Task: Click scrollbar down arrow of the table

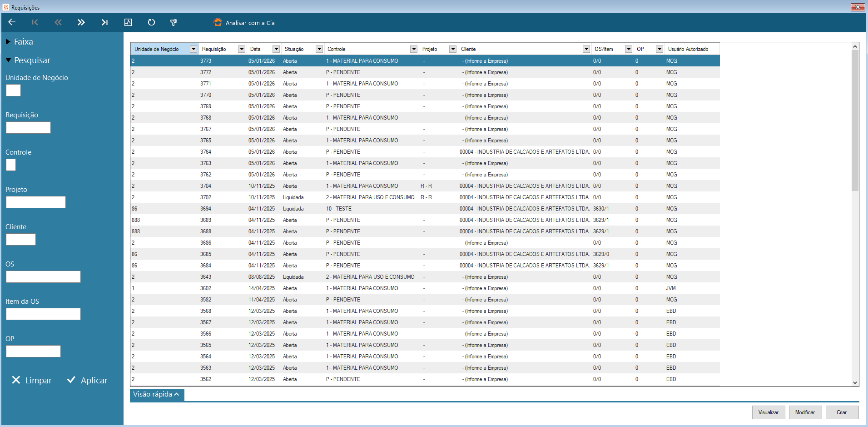Action: [x=855, y=382]
